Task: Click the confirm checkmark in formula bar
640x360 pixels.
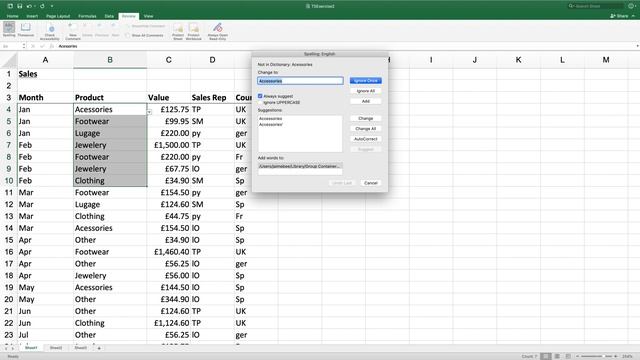Action: click(42, 46)
